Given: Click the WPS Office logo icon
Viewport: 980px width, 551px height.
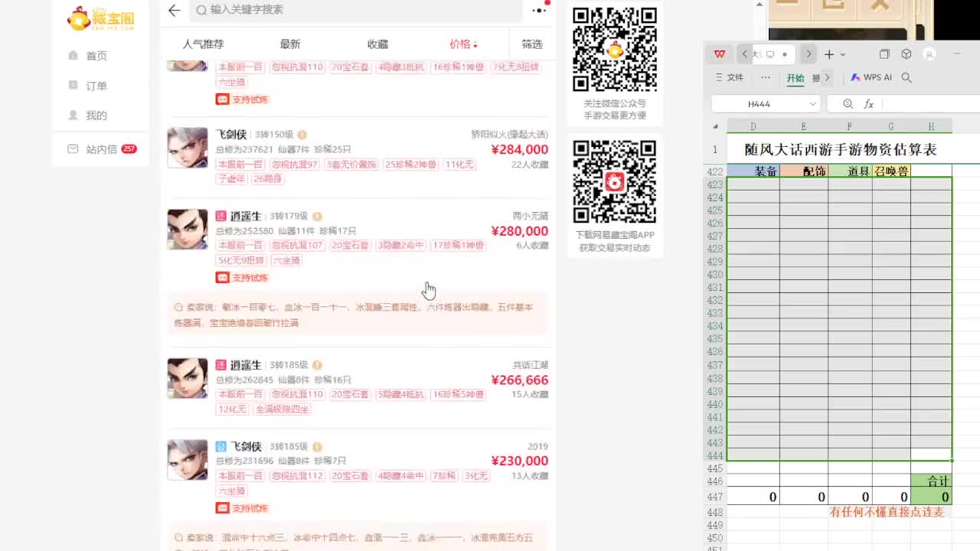Looking at the screenshot, I should pyautogui.click(x=720, y=54).
